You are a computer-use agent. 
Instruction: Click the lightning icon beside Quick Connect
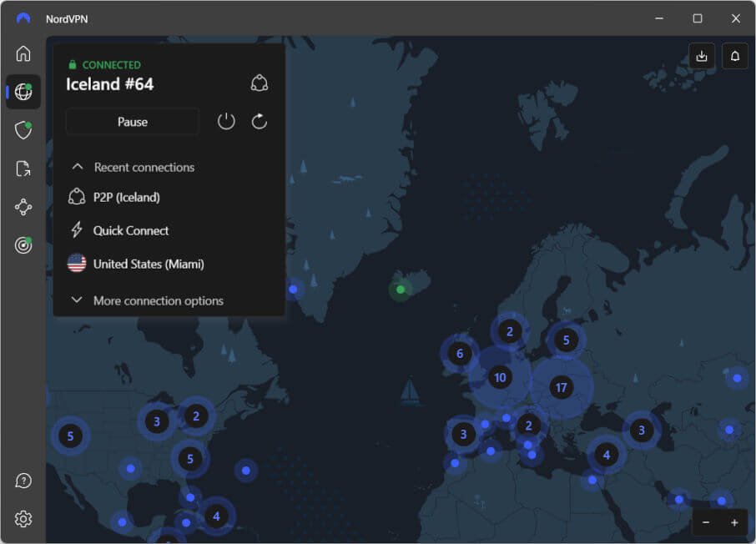(x=77, y=230)
